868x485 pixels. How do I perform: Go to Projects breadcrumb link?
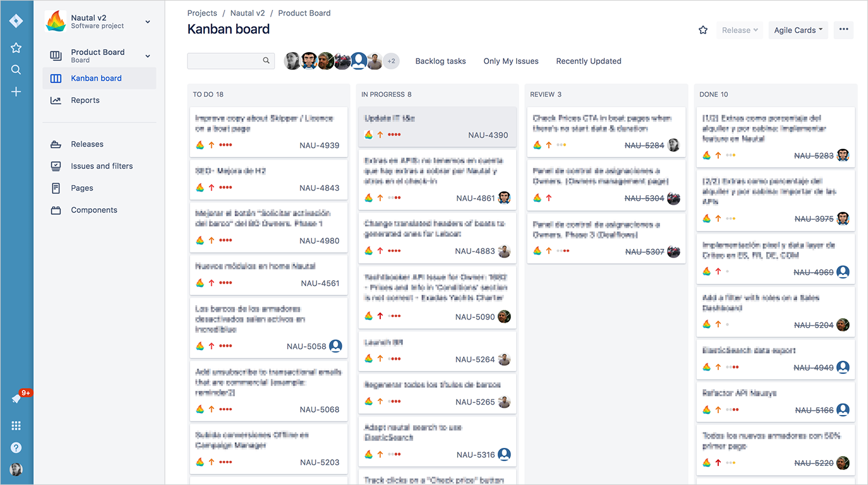[x=202, y=13]
